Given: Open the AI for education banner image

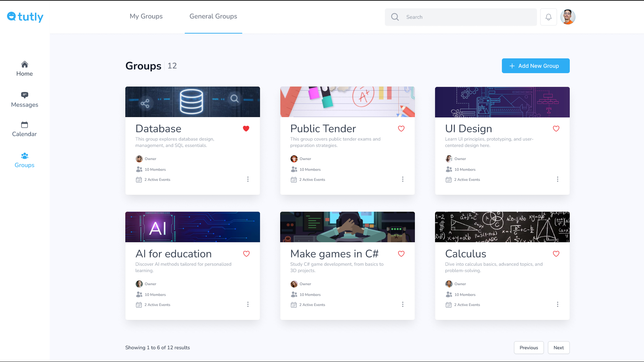Looking at the screenshot, I should [x=192, y=227].
